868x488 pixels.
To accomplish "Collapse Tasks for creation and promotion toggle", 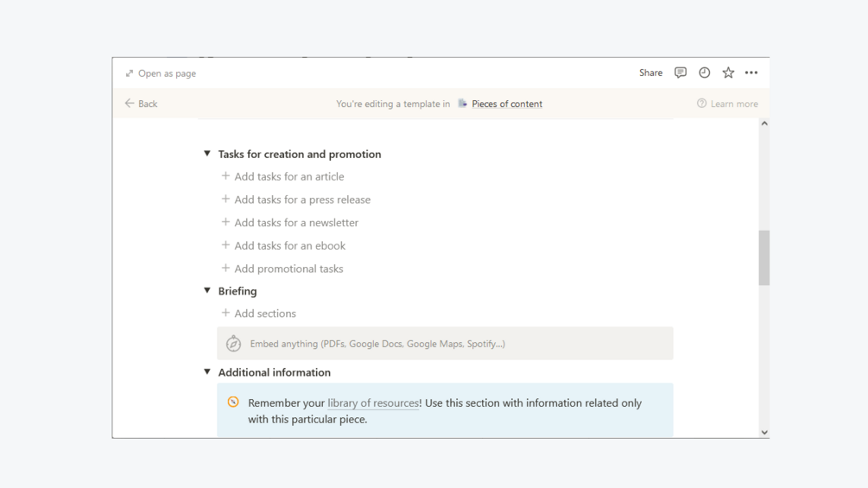I will coord(207,154).
